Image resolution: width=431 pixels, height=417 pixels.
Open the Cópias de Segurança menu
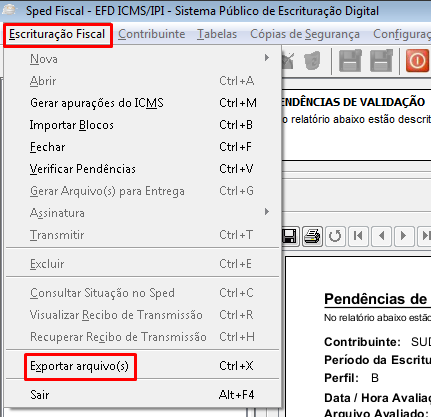click(x=305, y=34)
